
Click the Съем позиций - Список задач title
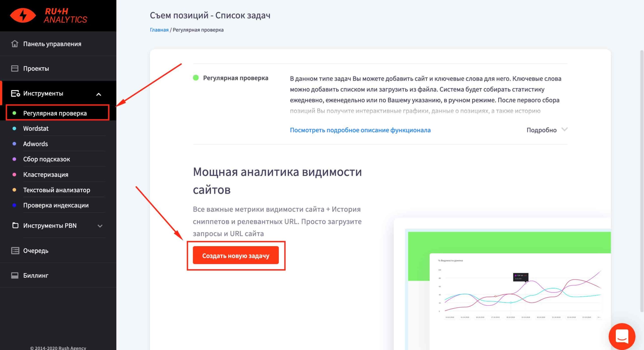click(210, 15)
